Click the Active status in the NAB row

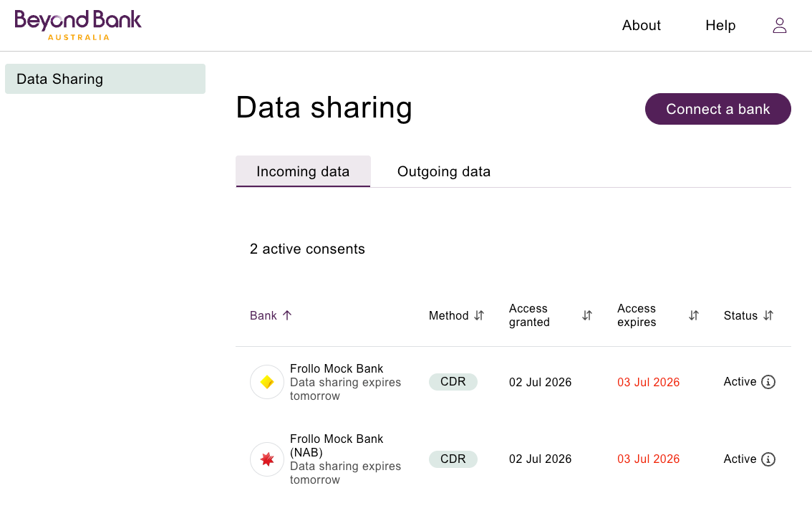coord(740,459)
